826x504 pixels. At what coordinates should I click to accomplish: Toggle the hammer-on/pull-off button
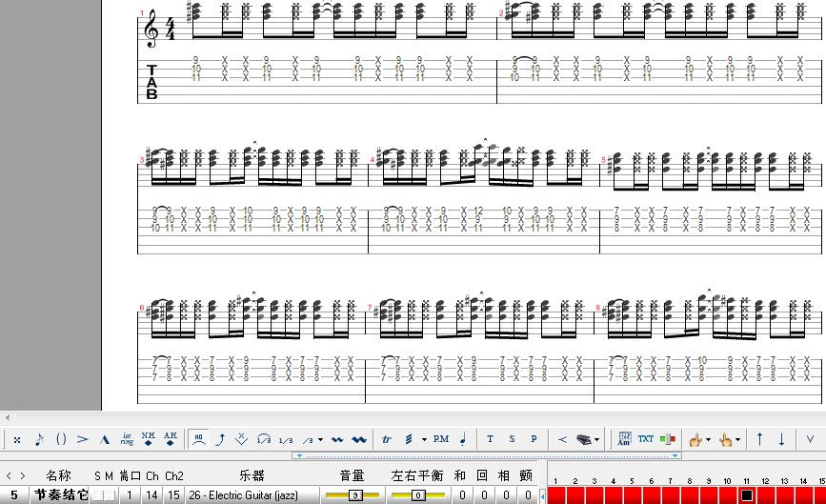point(199,439)
